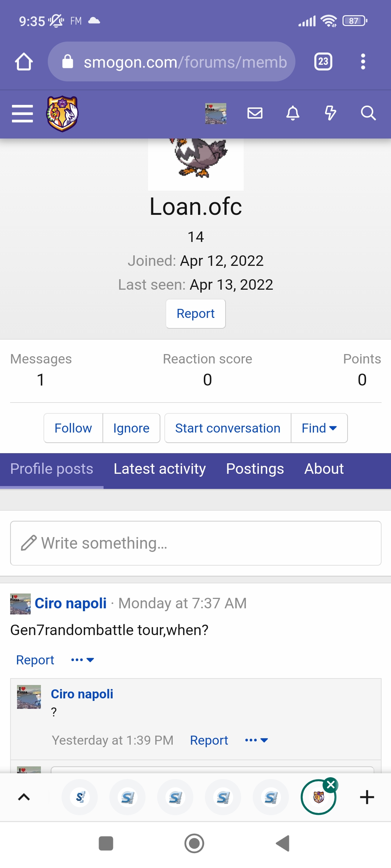Click Start conversation button
The width and height of the screenshot is (391, 868).
[x=228, y=428]
